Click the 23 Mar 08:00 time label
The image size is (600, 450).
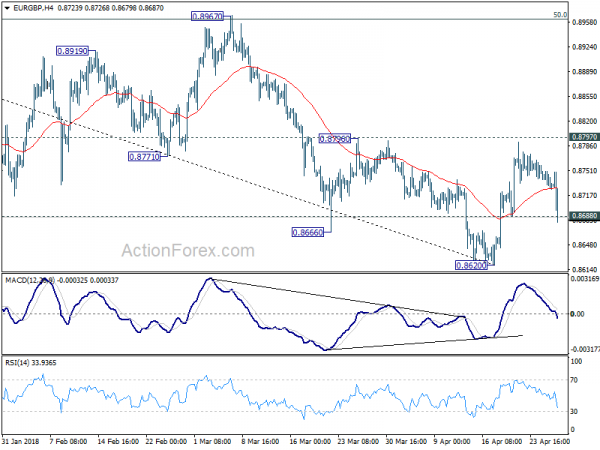pyautogui.click(x=358, y=441)
